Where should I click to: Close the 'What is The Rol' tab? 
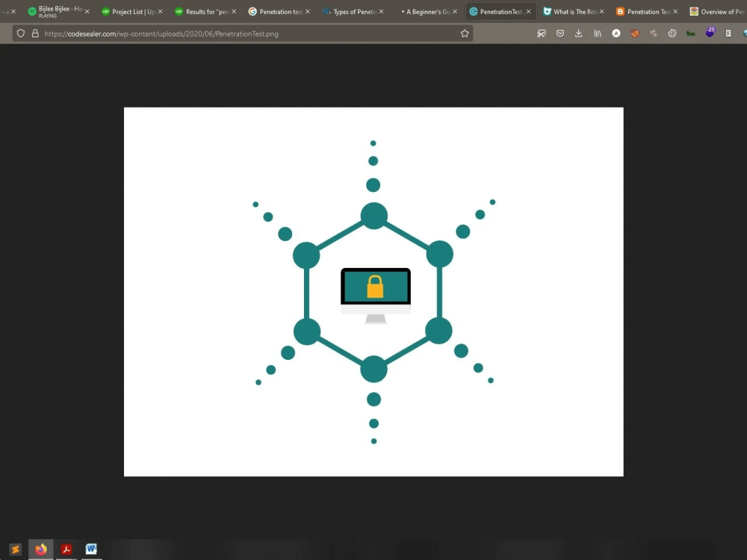pos(601,11)
